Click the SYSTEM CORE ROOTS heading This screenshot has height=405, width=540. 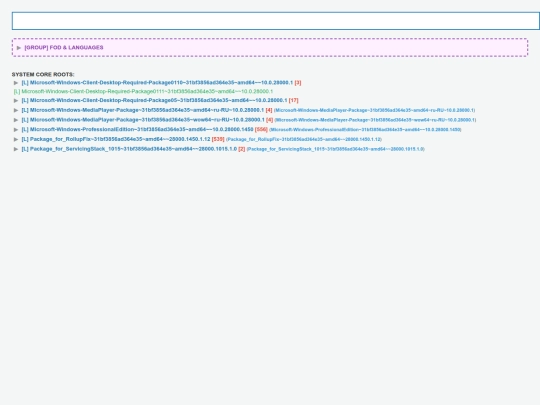(x=43, y=74)
